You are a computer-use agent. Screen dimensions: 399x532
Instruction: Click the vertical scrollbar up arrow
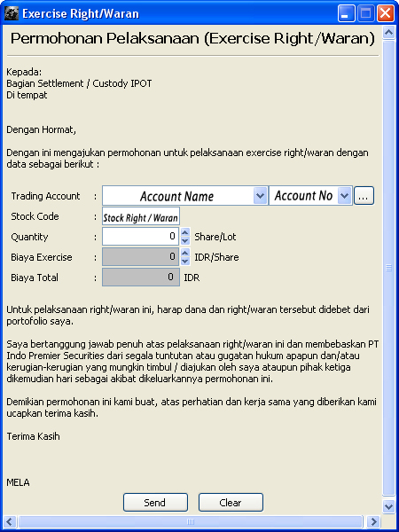[388, 33]
